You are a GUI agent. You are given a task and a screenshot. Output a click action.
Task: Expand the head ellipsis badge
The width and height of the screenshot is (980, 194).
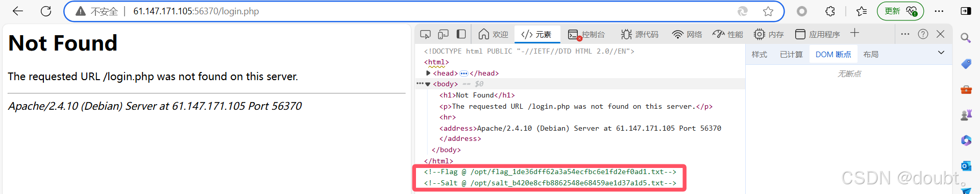(464, 74)
